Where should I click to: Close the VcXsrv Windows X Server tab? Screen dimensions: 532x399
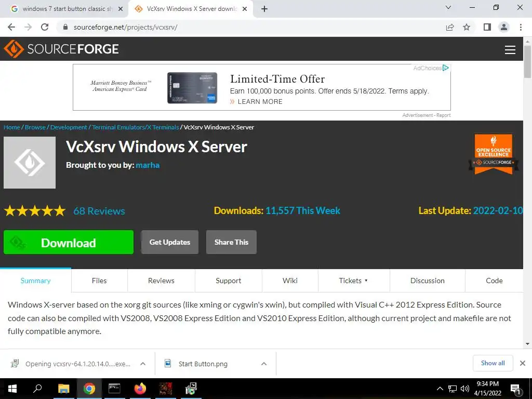point(245,9)
